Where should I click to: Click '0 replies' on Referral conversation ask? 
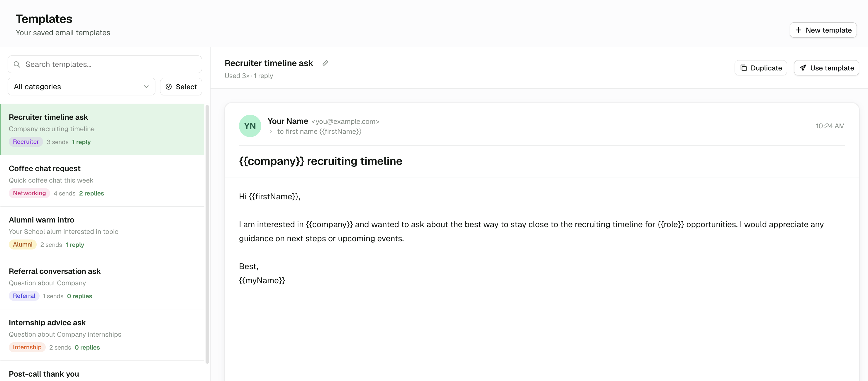(x=79, y=296)
